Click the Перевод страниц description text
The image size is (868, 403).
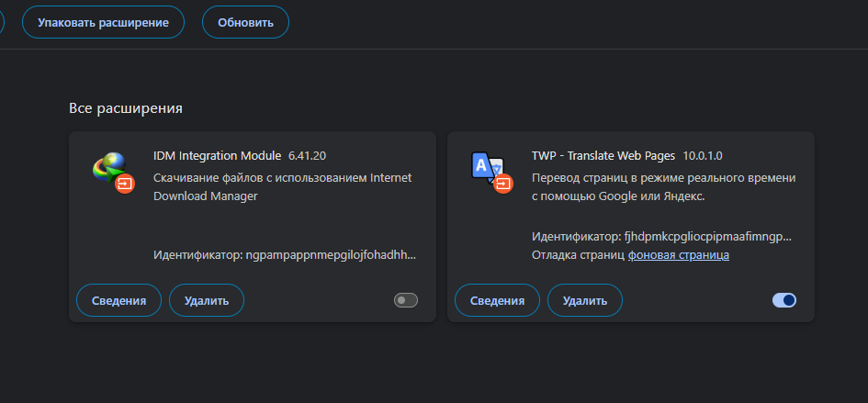(x=664, y=187)
